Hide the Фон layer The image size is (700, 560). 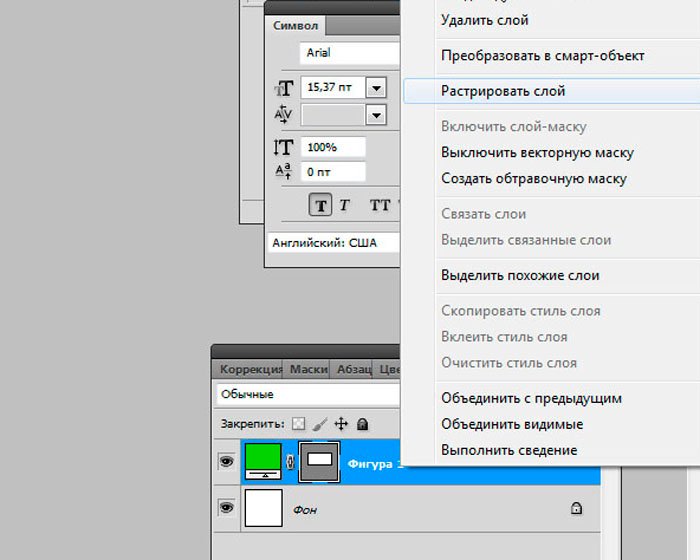click(x=226, y=508)
